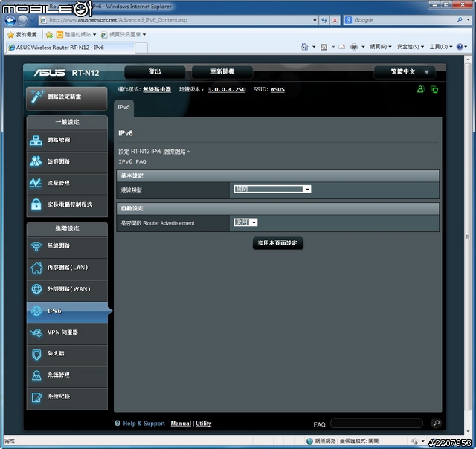Click the FAQ search input field
This screenshot has height=449, width=476.
(376, 423)
